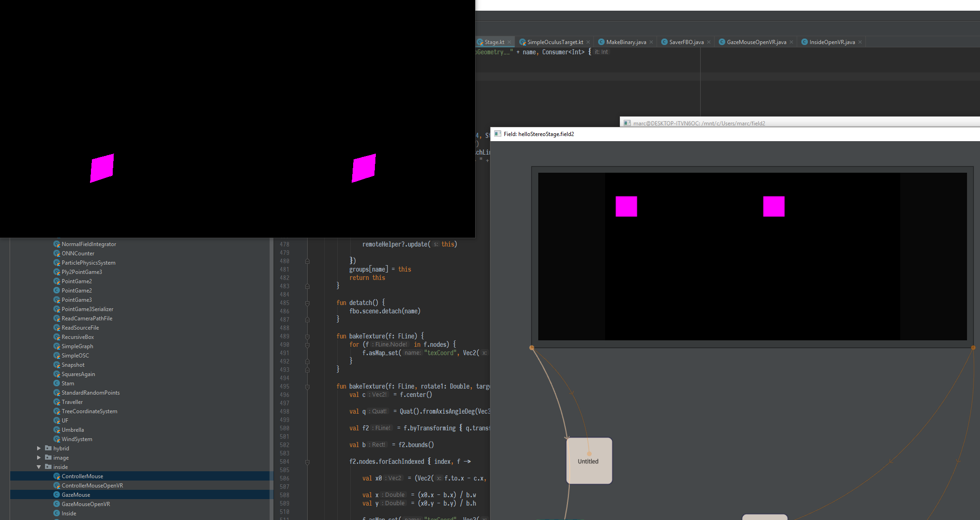980x520 pixels.
Task: Click the orange dot at viewport box's bottom-left corner
Action: coord(532,347)
